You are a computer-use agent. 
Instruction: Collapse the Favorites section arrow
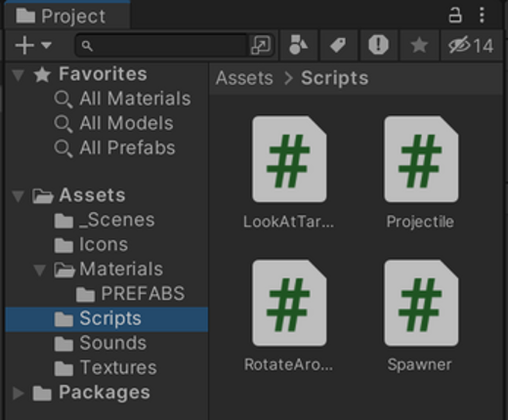point(18,75)
